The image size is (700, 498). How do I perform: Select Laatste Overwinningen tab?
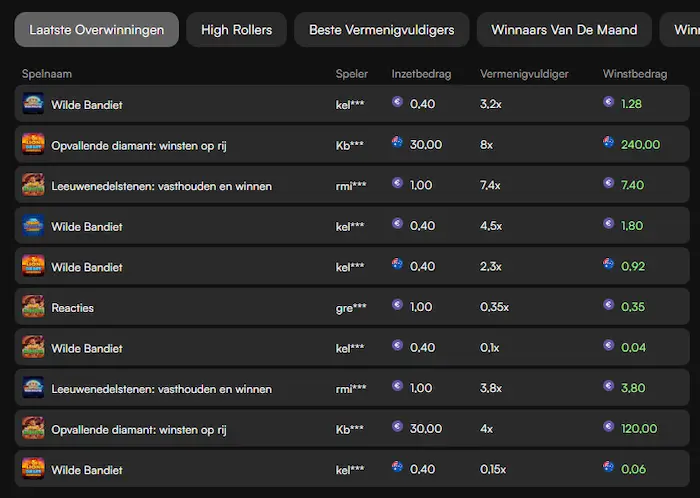point(96,30)
